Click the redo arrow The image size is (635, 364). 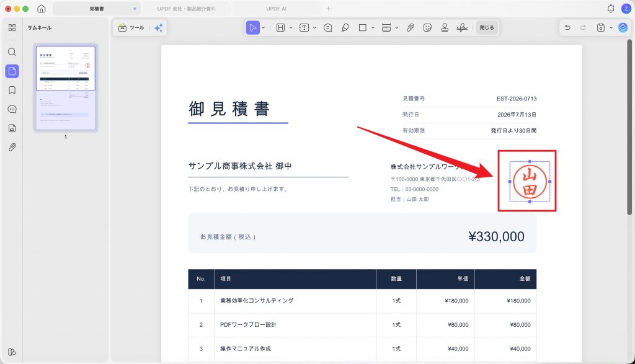tap(583, 27)
